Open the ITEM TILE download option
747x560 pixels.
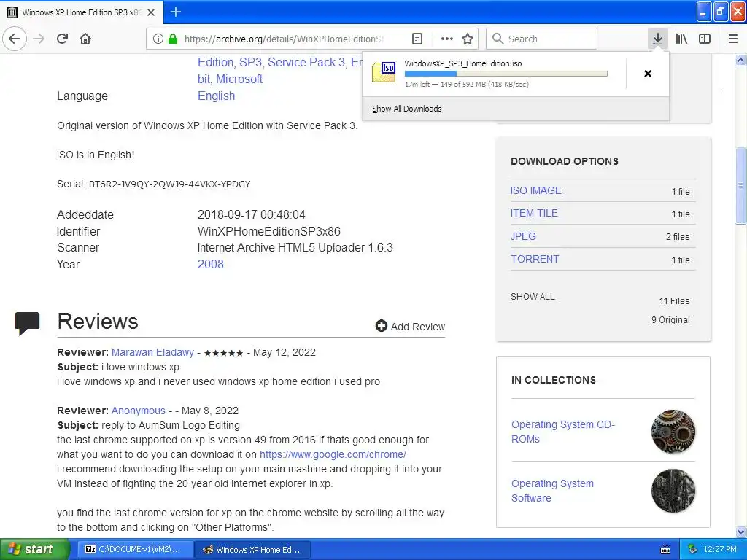pos(534,214)
